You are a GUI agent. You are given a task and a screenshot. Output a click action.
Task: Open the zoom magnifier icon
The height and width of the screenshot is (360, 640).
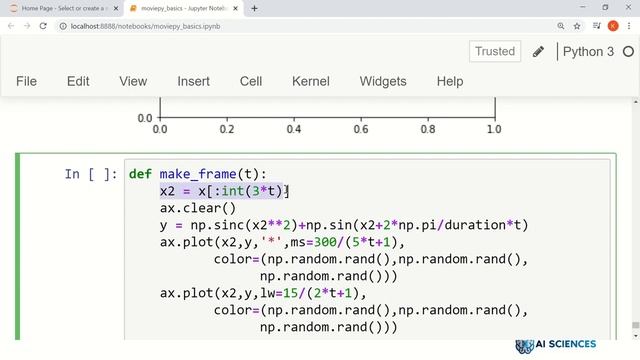click(561, 26)
